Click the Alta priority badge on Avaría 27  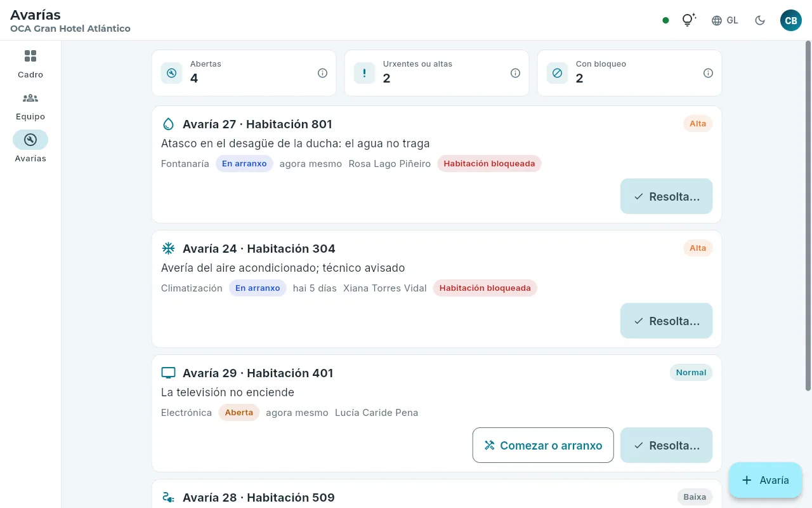click(x=698, y=124)
